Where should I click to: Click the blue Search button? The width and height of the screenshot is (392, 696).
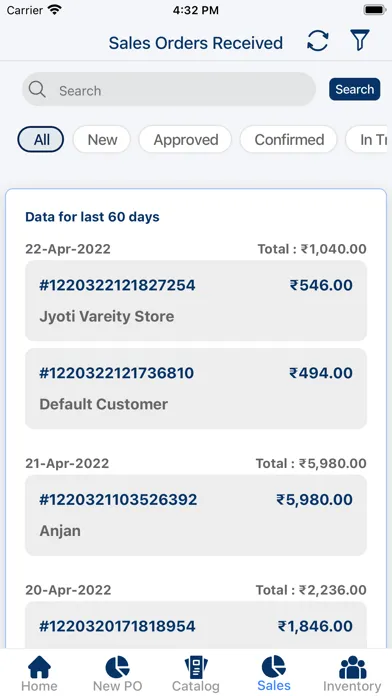click(x=354, y=89)
